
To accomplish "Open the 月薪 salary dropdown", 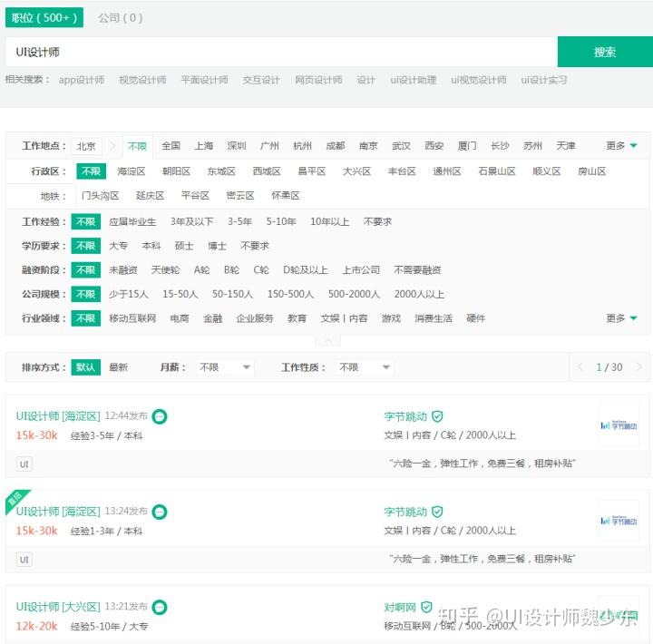I will 225,367.
